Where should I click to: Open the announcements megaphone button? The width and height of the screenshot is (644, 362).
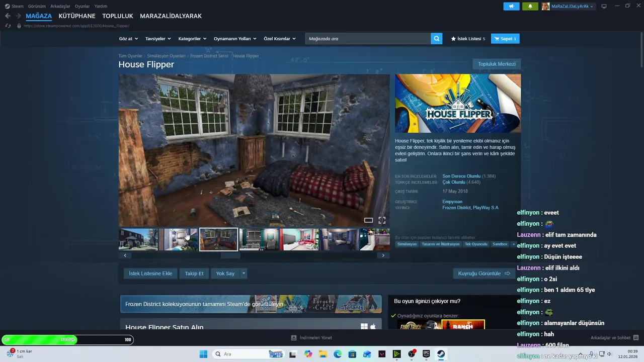(511, 6)
